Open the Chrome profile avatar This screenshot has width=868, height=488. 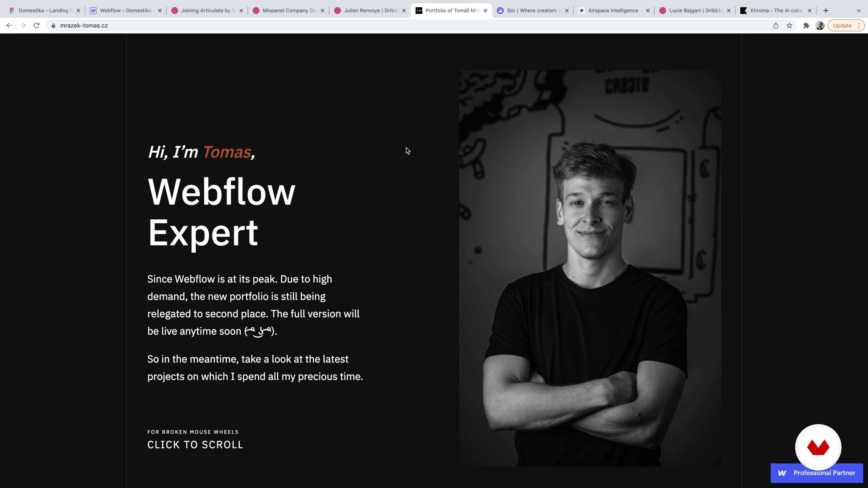820,26
